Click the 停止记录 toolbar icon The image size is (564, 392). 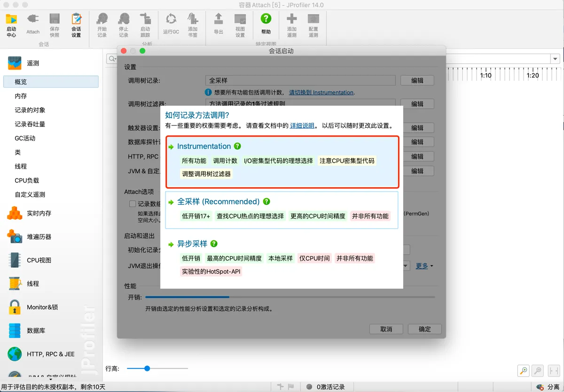(124, 25)
